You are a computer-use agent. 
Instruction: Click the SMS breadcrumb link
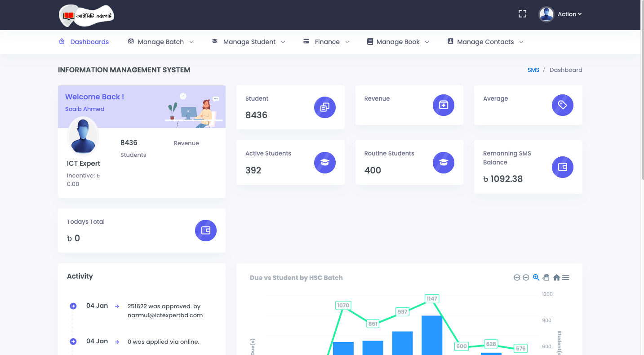[533, 70]
